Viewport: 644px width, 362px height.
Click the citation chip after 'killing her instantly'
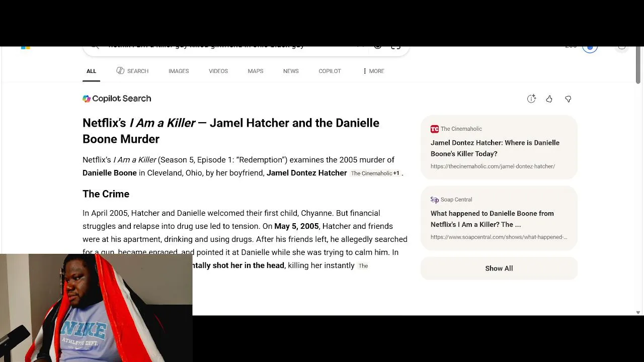tap(363, 266)
